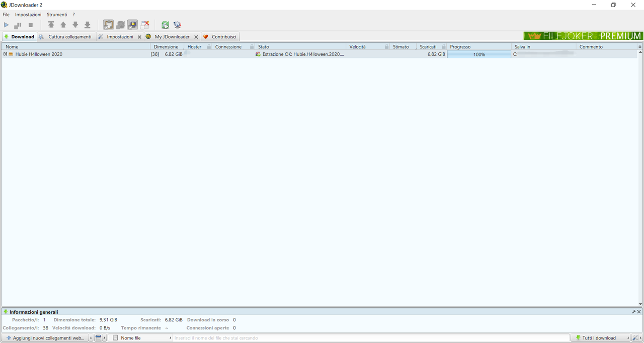Toggle automatic reconnect in toolbar
The image size is (644, 343).
(120, 25)
